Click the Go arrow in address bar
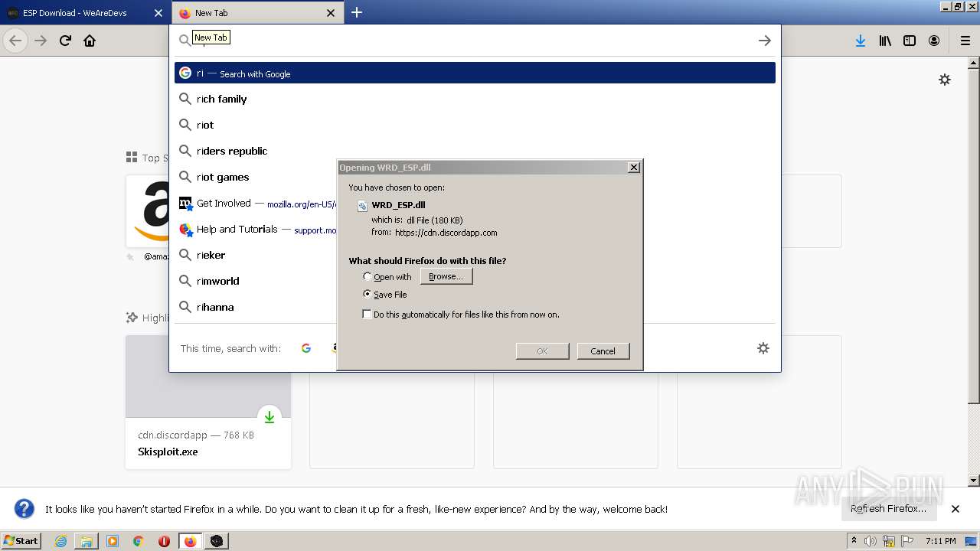 point(764,41)
